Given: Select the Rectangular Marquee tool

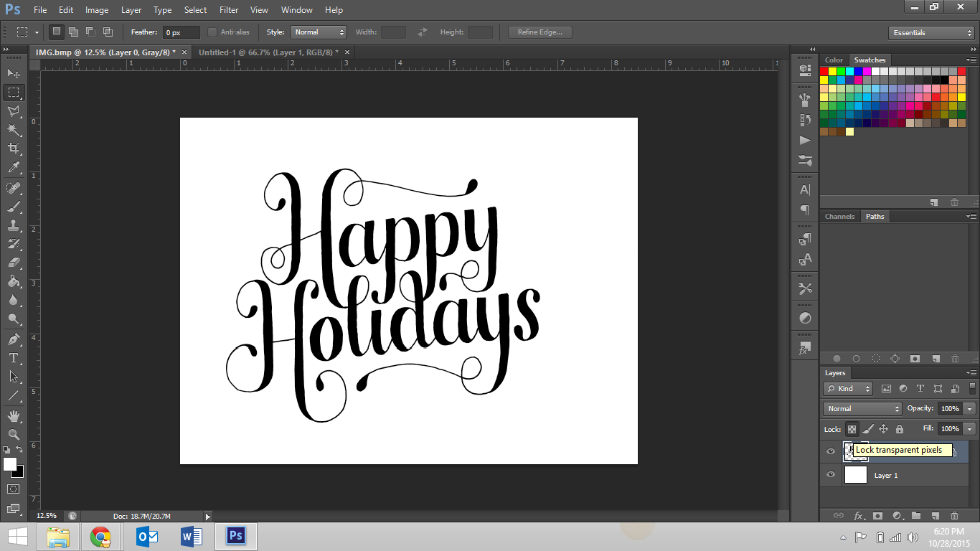Looking at the screenshot, I should coord(14,92).
